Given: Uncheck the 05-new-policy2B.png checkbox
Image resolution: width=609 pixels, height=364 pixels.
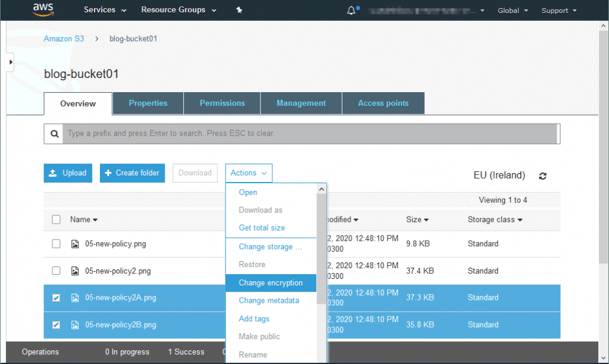Looking at the screenshot, I should pos(56,325).
